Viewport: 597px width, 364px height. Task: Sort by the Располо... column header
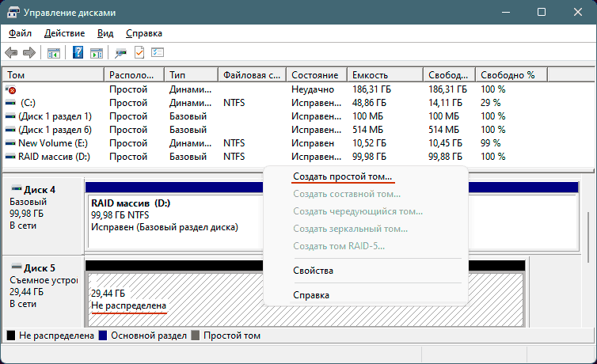coord(135,75)
